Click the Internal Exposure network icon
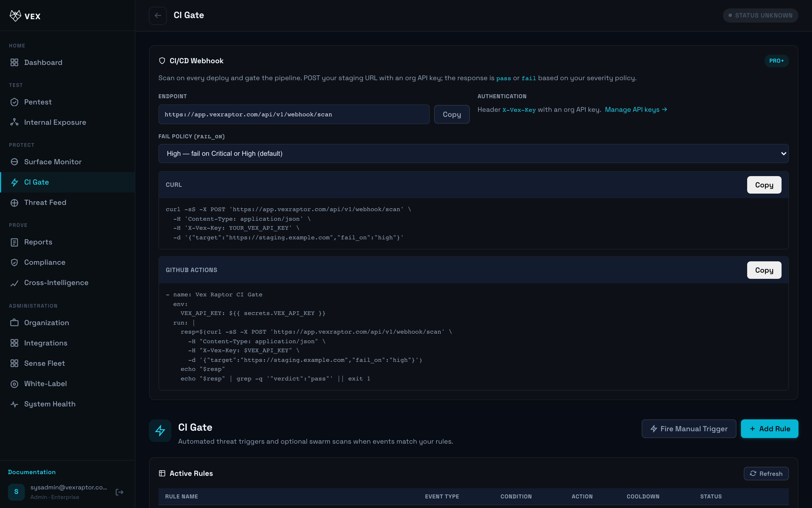Viewport: 812px width, 508px height. pyautogui.click(x=14, y=122)
